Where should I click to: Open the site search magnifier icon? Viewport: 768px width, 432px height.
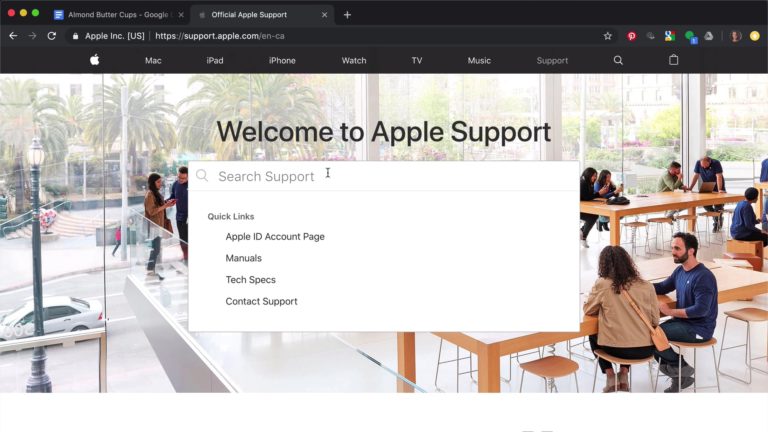(x=618, y=60)
